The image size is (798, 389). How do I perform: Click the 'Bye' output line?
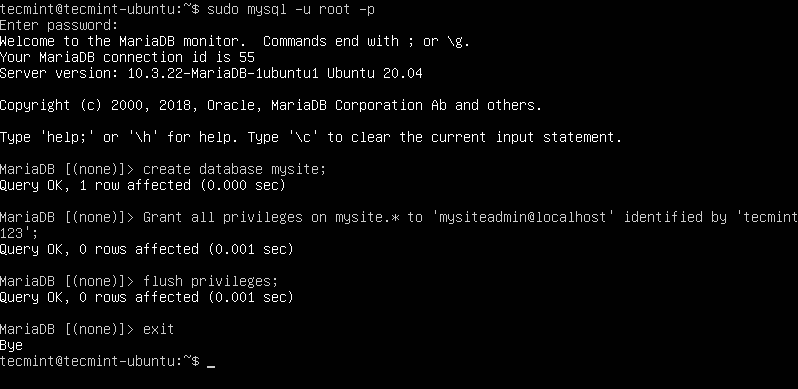[11, 345]
